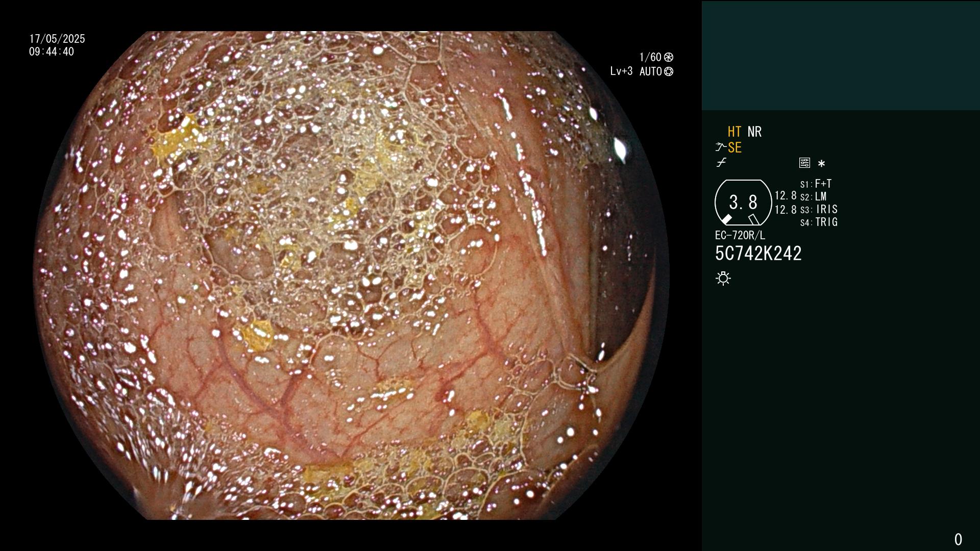Click the serial number 5C742K242
The height and width of the screenshot is (551, 980).
[758, 254]
